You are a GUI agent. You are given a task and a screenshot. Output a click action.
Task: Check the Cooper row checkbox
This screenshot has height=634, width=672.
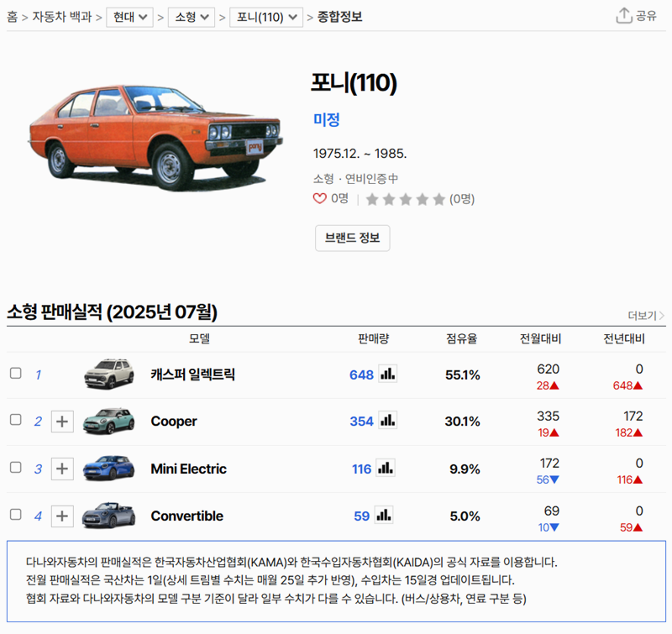(x=16, y=420)
